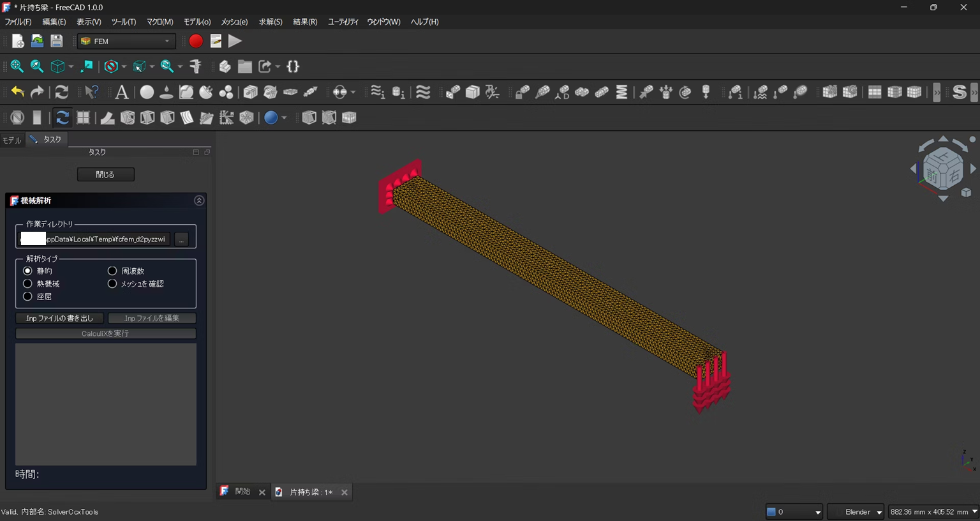Click the fluid section wave icon
The height and width of the screenshot is (521, 980).
[x=423, y=92]
